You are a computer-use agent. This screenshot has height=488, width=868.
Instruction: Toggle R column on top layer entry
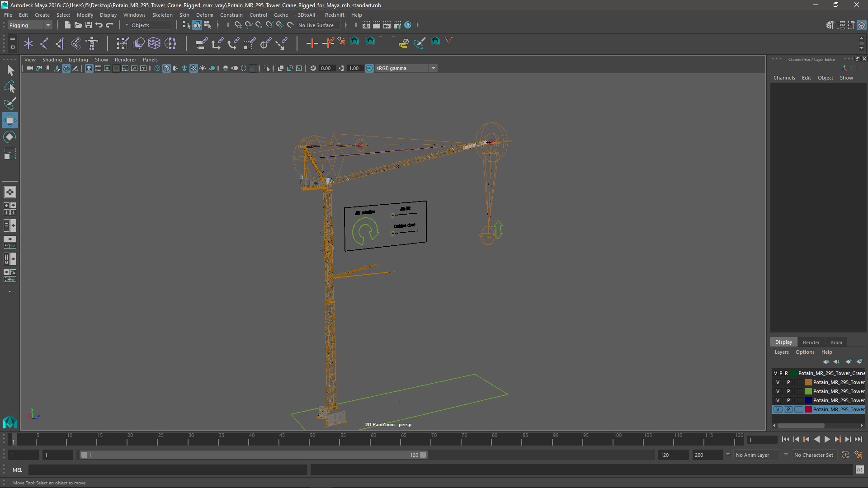pos(788,373)
